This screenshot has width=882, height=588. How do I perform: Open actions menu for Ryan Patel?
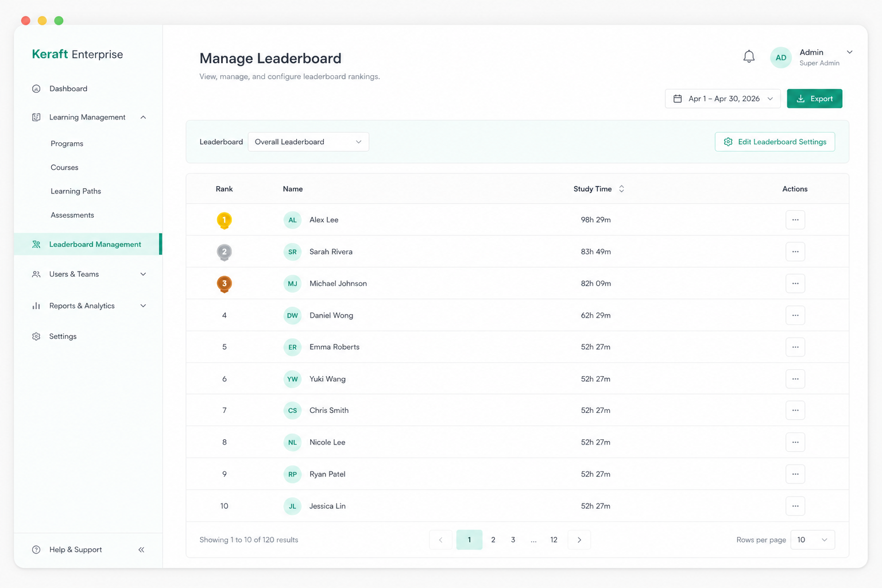click(795, 474)
